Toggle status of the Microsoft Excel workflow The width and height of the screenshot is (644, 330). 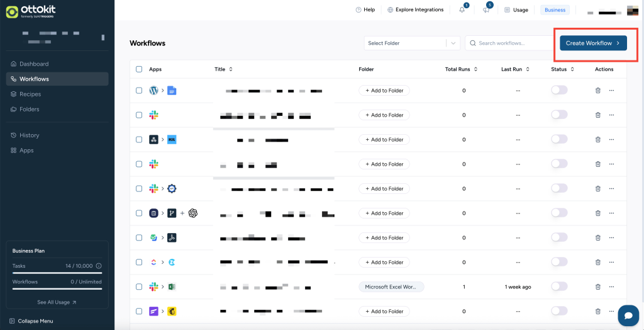(559, 287)
